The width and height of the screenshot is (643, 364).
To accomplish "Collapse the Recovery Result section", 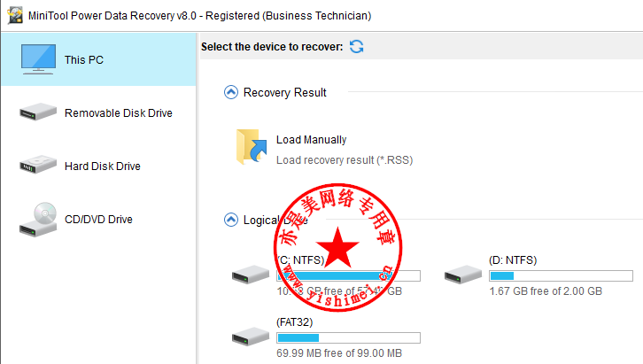I will (231, 92).
